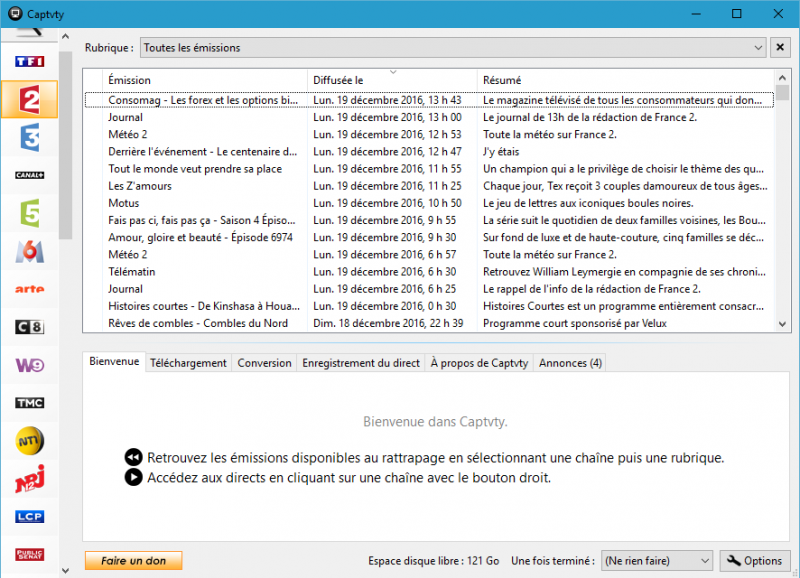This screenshot has width=800, height=578.
Task: Click the program list scroll-down arrow
Action: click(783, 324)
